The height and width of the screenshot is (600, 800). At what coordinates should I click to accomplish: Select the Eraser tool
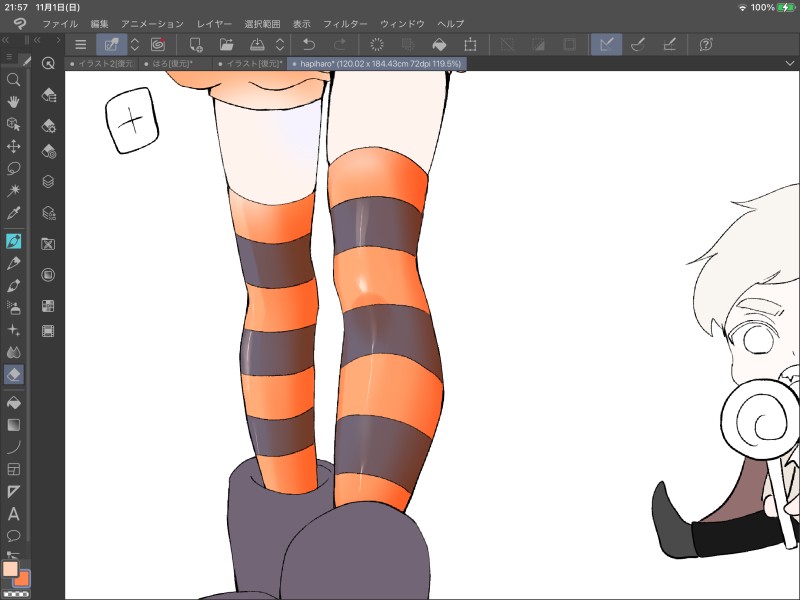pos(14,374)
